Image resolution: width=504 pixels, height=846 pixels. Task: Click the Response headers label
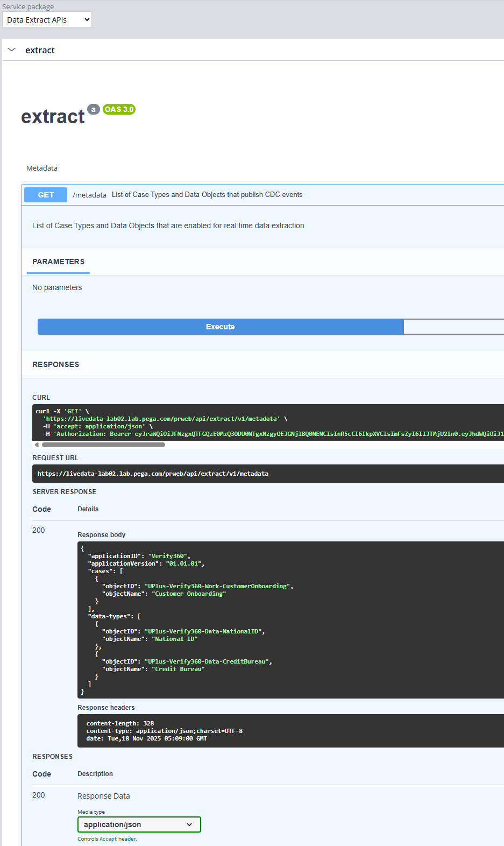106,708
